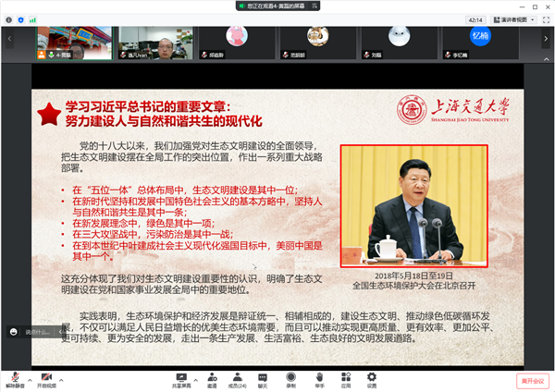Open the 成员(24) members panel
This screenshot has height=392, width=555.
coord(237,380)
